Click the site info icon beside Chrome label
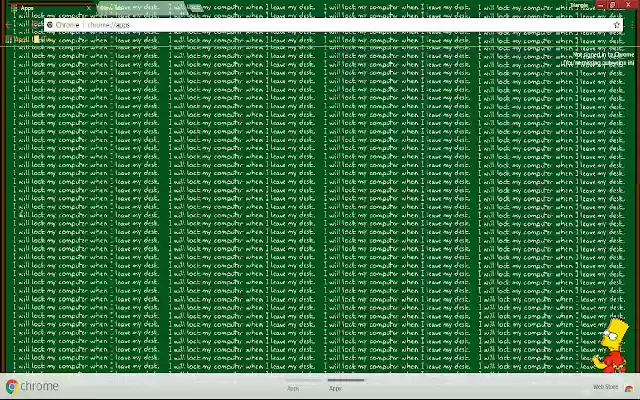The width and height of the screenshot is (640, 400). (50, 25)
